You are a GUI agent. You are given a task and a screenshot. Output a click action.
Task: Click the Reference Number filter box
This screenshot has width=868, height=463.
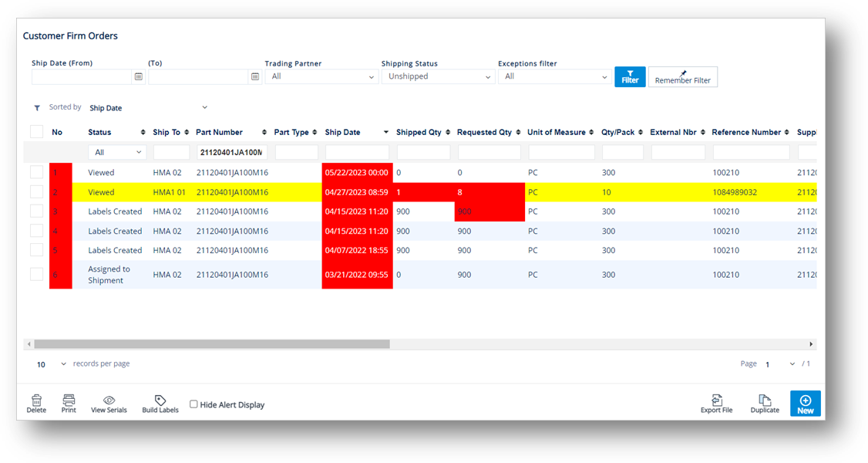tap(751, 152)
